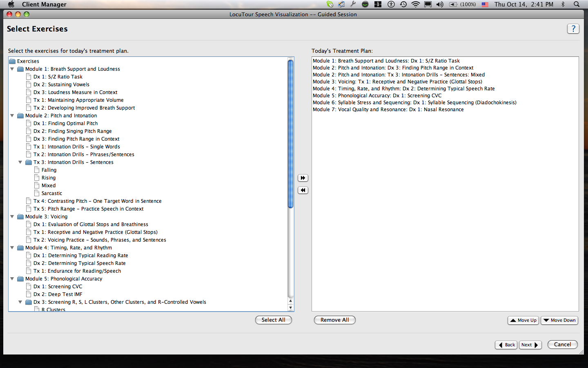Collapse Module 4: Timing, Rate, and Rhythm

click(x=12, y=248)
